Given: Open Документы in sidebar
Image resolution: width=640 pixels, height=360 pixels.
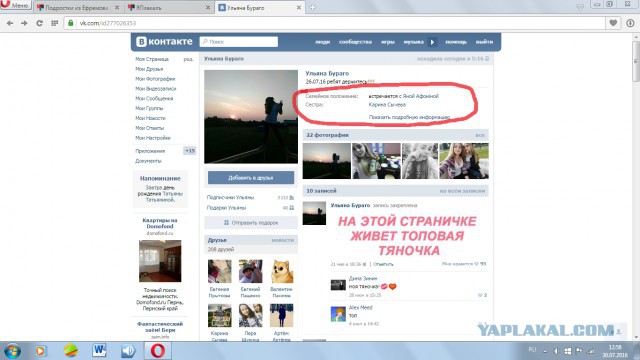Looking at the screenshot, I should point(148,161).
